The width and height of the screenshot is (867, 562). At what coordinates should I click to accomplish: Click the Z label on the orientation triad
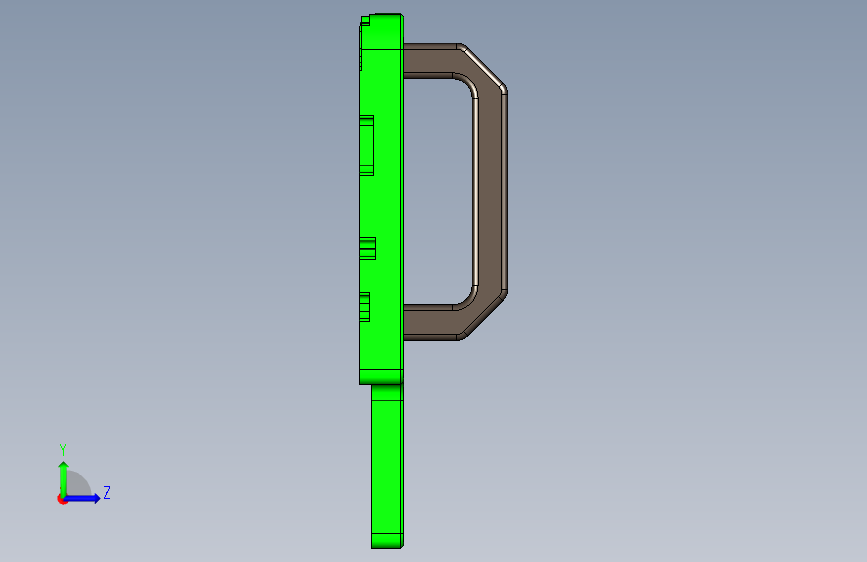tap(107, 492)
